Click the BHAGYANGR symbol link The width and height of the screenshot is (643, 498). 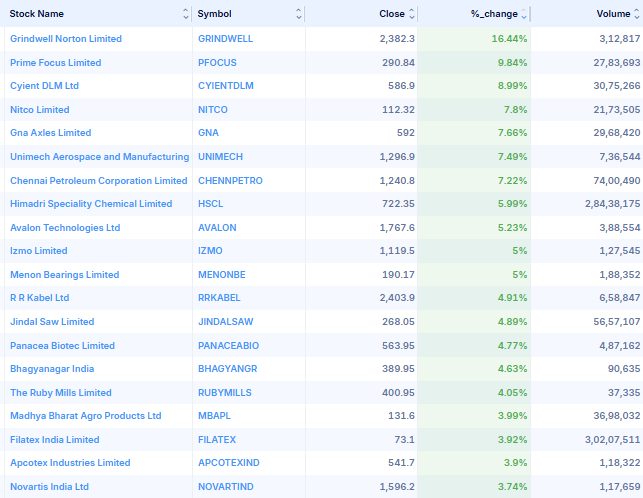pos(228,369)
